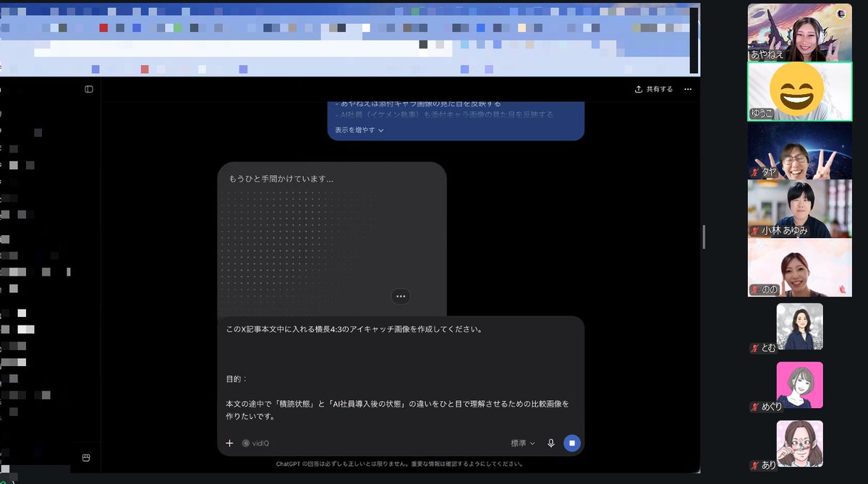Viewport: 868px width, 484px height.
Task: Click the microphone dictation icon
Action: point(551,443)
